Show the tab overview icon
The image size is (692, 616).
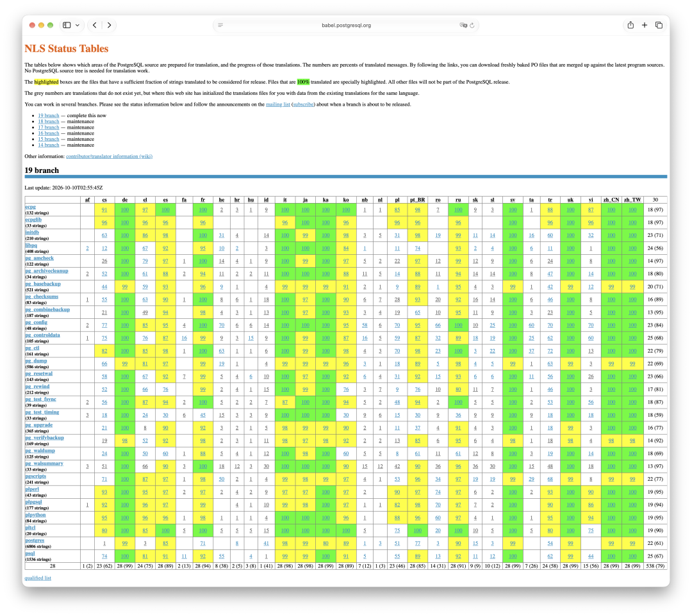click(x=659, y=25)
